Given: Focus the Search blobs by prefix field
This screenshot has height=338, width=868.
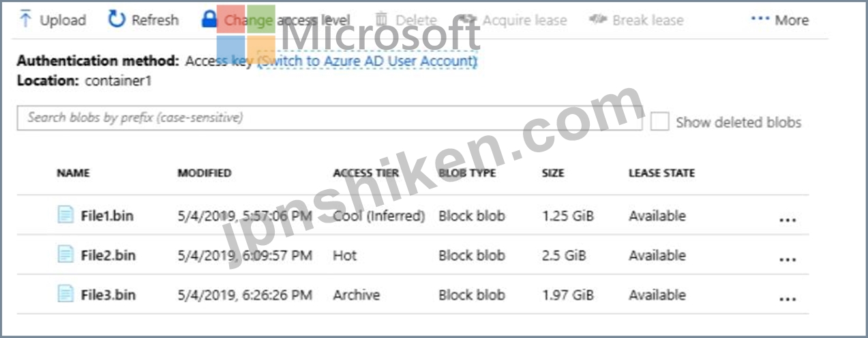Looking at the screenshot, I should (x=330, y=117).
